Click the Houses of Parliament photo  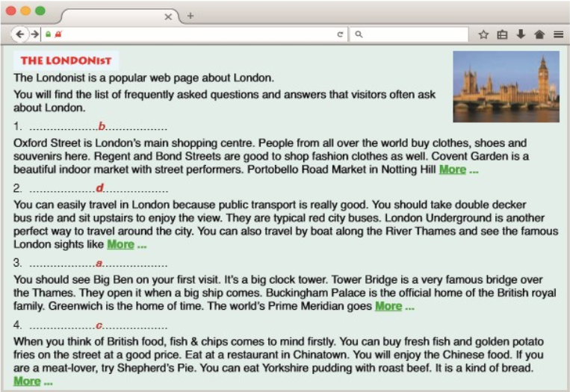point(506,87)
